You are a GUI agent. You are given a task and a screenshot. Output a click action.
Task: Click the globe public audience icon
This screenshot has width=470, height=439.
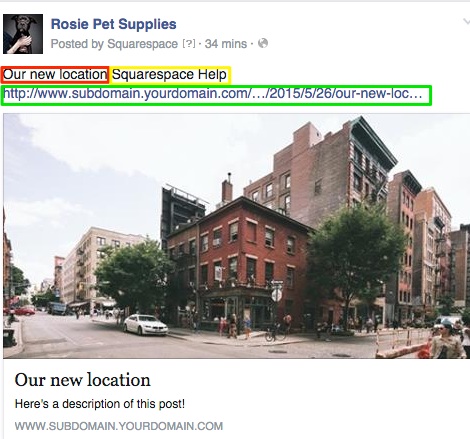pyautogui.click(x=263, y=43)
